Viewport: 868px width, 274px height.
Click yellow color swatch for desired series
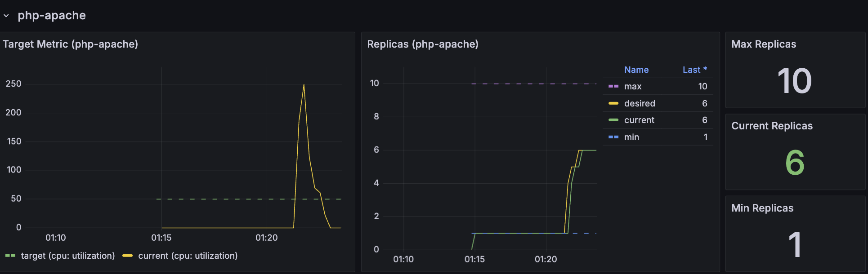(x=613, y=103)
